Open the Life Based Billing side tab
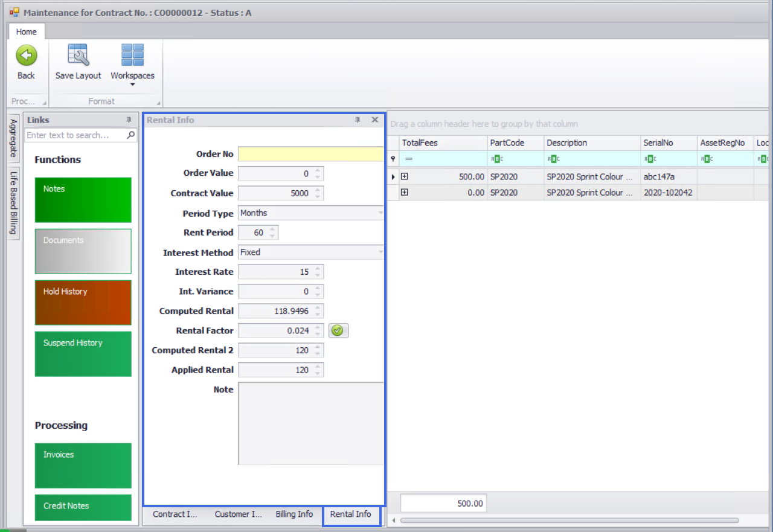773x532 pixels. [x=13, y=202]
